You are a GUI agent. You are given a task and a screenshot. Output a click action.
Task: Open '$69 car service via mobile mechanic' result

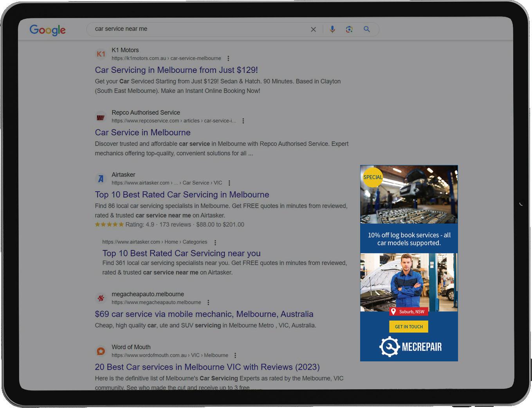[204, 314]
